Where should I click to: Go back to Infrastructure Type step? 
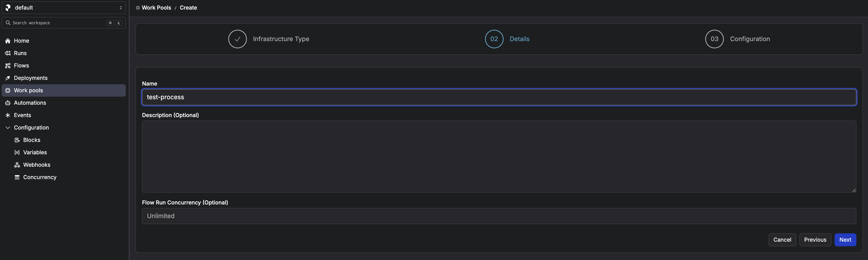(269, 39)
